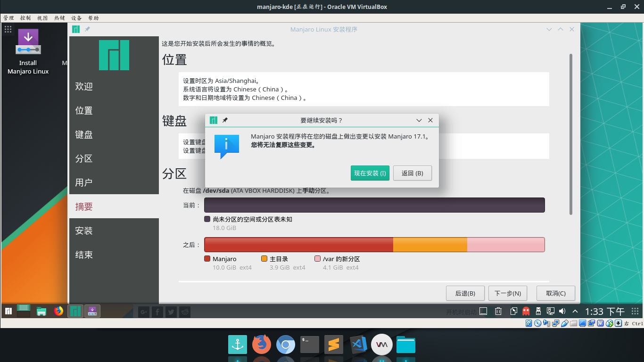Click VirtualBox hard disk activity indicator
Viewport: 644px width, 362px height.
[x=528, y=323]
